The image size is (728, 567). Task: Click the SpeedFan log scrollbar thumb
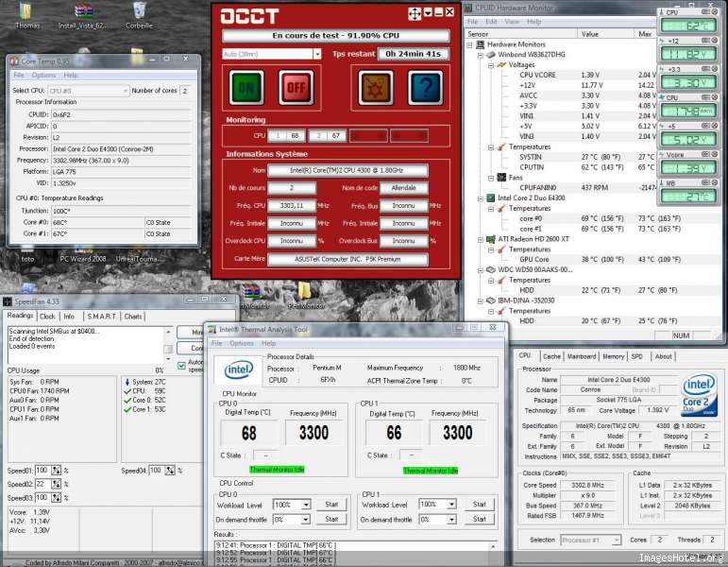tap(168, 349)
